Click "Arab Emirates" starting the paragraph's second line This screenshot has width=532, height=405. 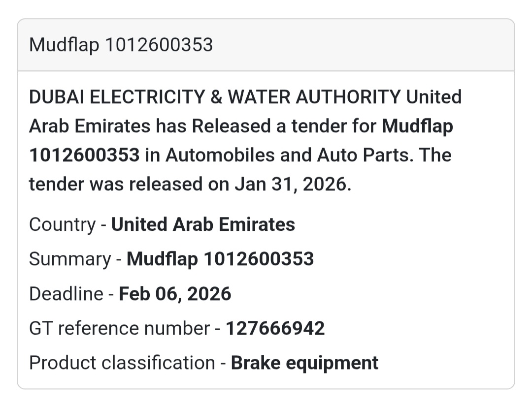pos(89,126)
